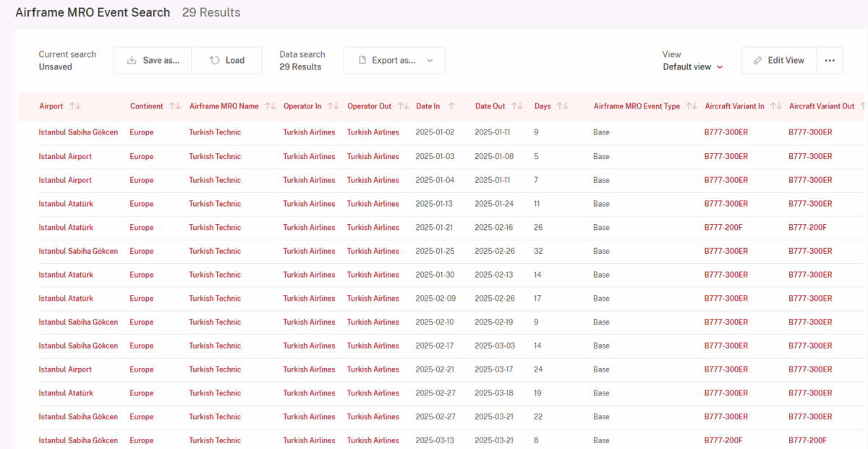This screenshot has width=868, height=449.
Task: Click sort arrows next to Airframe MRO Name
Action: (x=271, y=106)
